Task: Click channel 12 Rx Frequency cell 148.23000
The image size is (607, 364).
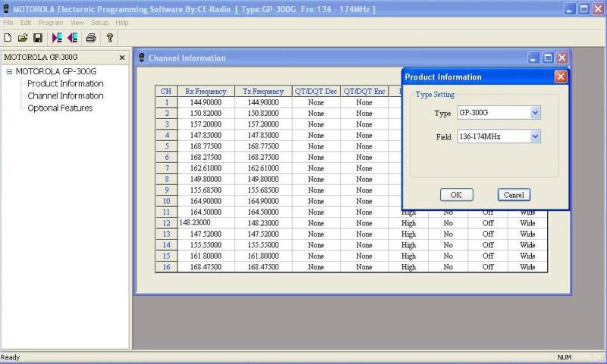Action: click(x=206, y=223)
